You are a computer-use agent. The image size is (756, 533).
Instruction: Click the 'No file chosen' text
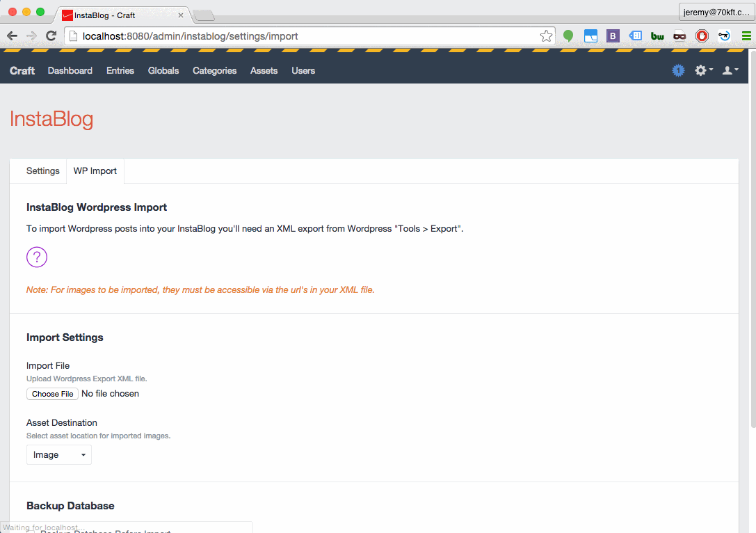(110, 394)
